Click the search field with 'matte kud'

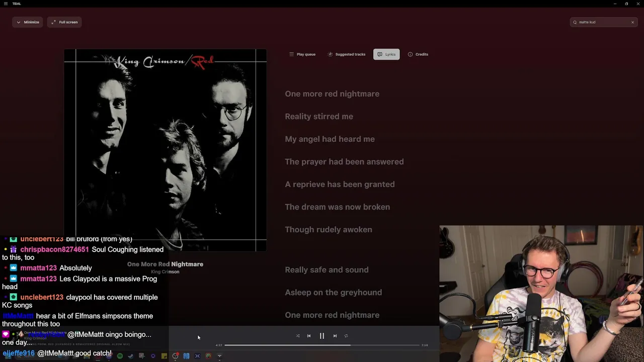click(604, 22)
